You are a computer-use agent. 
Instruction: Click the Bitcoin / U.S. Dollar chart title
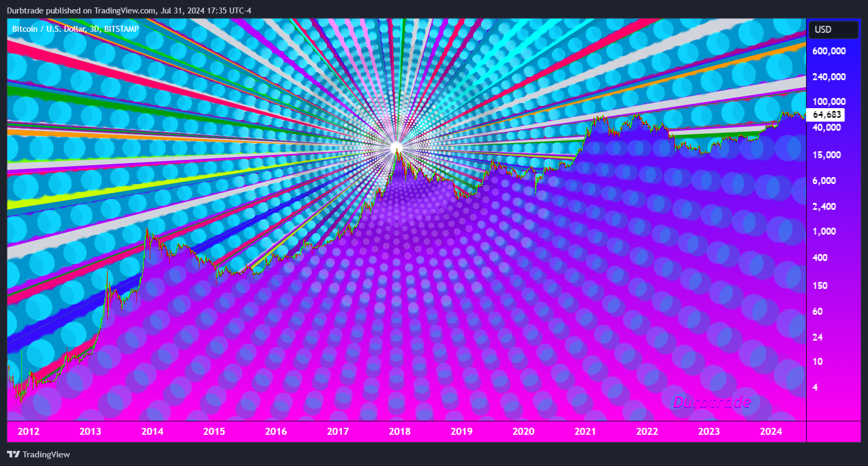coord(75,29)
